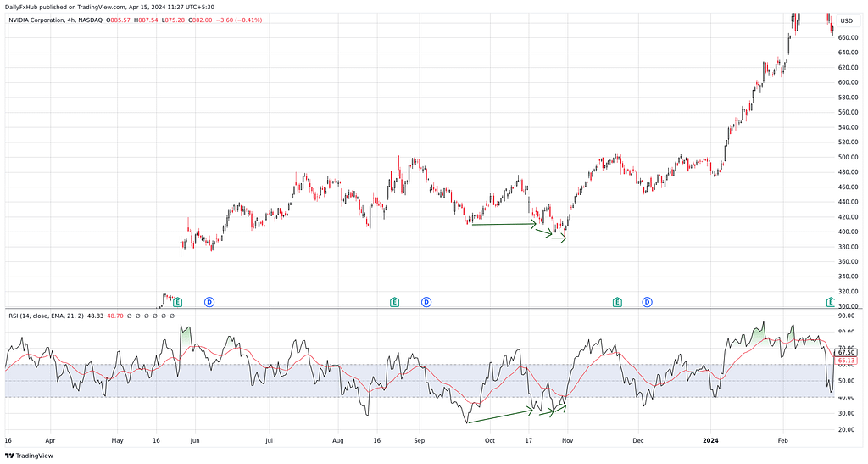Open the earnings marker in late November
This screenshot has height=464, width=868.
coord(617,302)
